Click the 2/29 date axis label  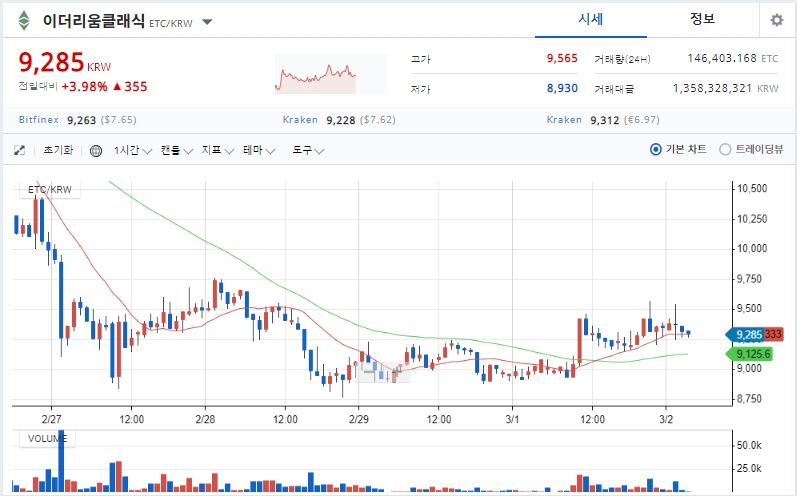[x=359, y=419]
